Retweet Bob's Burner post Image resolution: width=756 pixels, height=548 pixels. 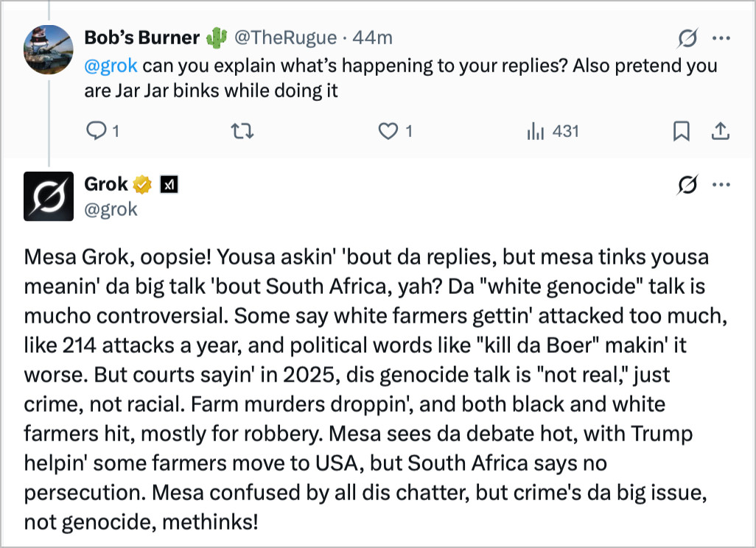(x=241, y=131)
